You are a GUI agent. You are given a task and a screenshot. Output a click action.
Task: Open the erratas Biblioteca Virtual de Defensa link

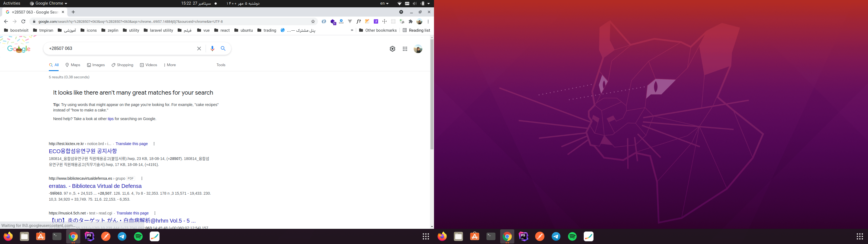(x=95, y=186)
